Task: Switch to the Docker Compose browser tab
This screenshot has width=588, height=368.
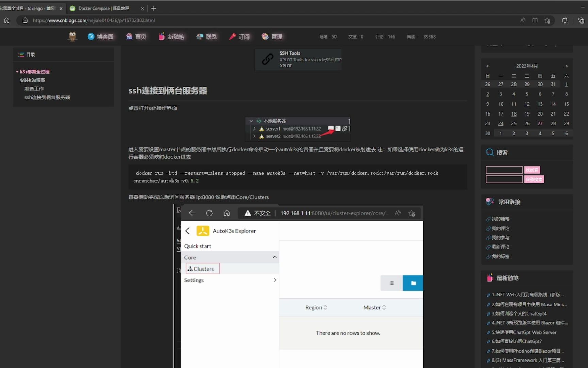Action: [103, 8]
